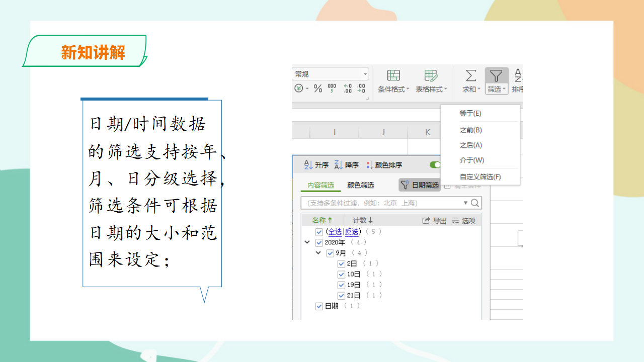This screenshot has height=362, width=644.
Task: Sort ascending with 升序
Action: 316,165
